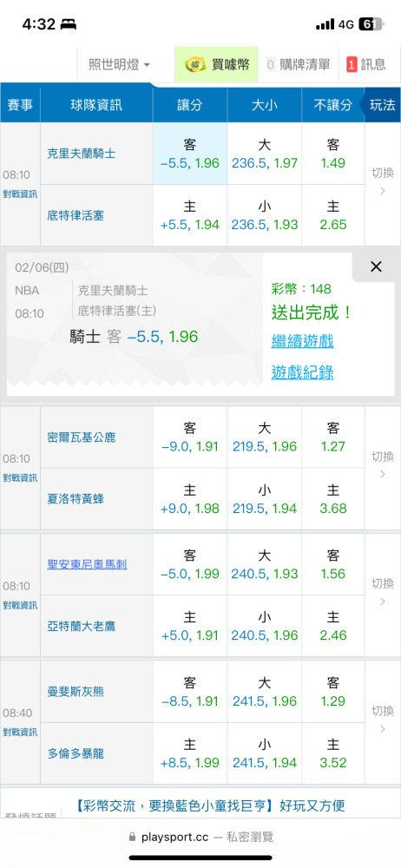Select Cavaliers 客 −5.5 spread option

[x=190, y=154]
